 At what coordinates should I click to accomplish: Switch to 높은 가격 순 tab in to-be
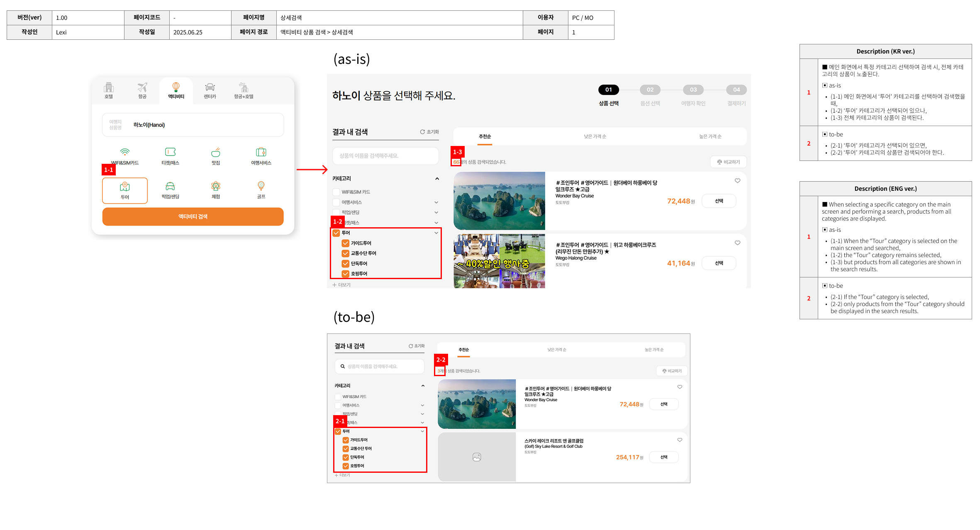(654, 350)
